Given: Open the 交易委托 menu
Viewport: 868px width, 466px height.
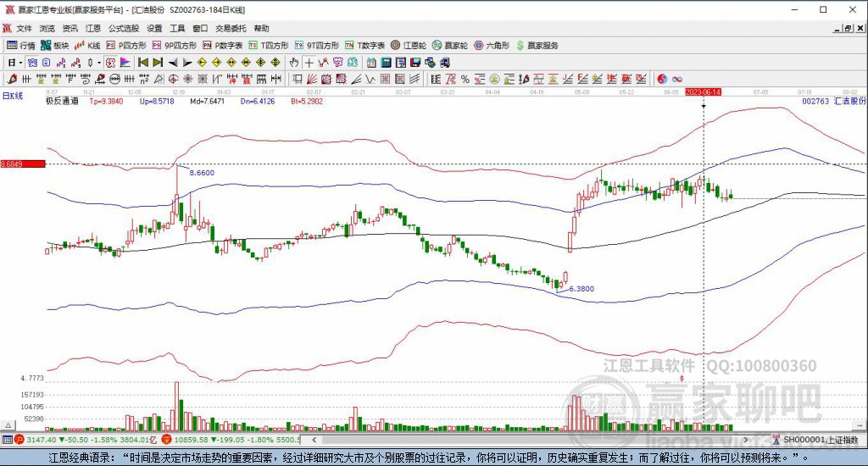Looking at the screenshot, I should tap(231, 28).
